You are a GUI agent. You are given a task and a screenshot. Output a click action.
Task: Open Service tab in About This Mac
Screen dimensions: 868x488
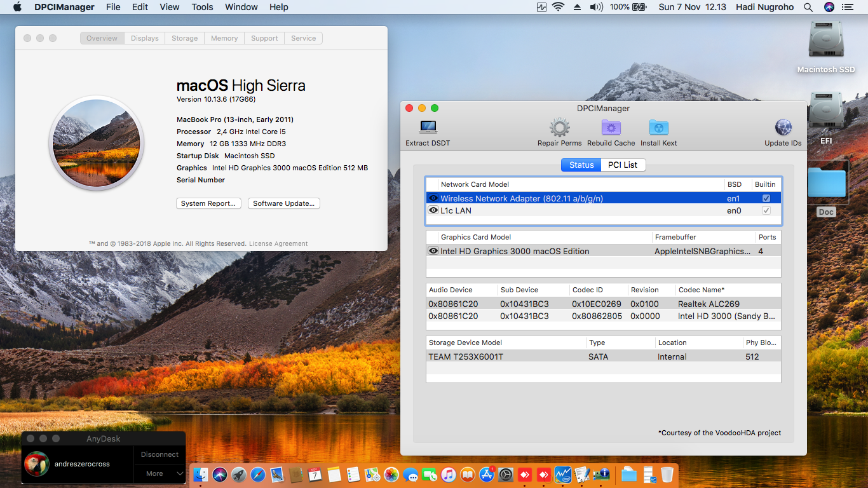coord(304,38)
